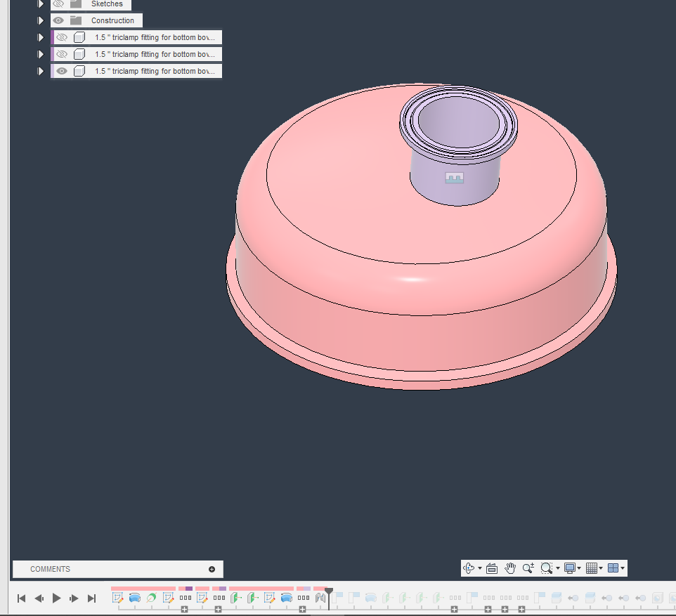Toggle visibility of the first triclamp fitting component
Viewport: 676px width, 616px height.
62,37
